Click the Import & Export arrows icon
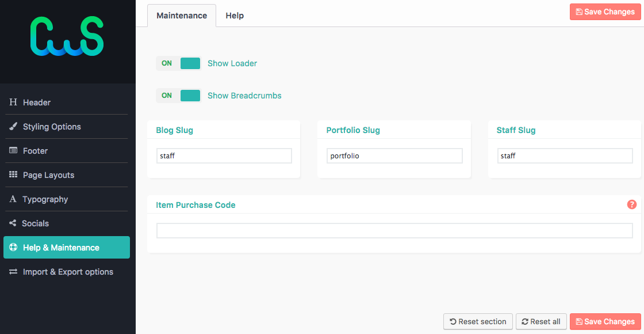Viewport: 644px width, 334px height. click(13, 272)
